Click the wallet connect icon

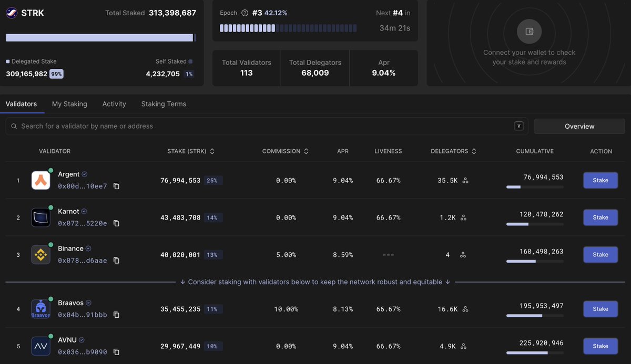tap(530, 32)
